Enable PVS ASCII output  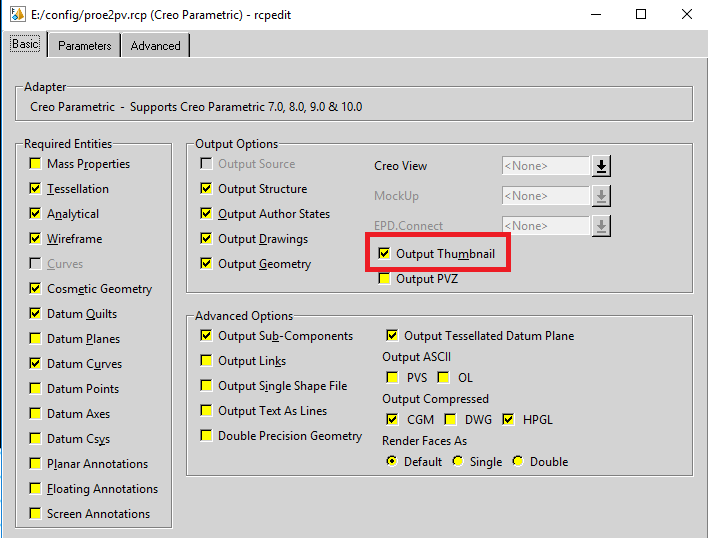(x=392, y=378)
